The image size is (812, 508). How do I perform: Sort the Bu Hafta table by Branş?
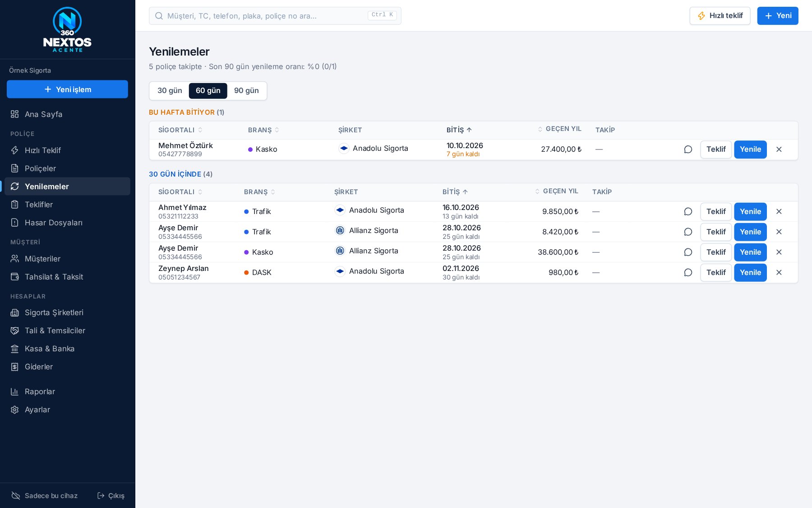point(264,130)
